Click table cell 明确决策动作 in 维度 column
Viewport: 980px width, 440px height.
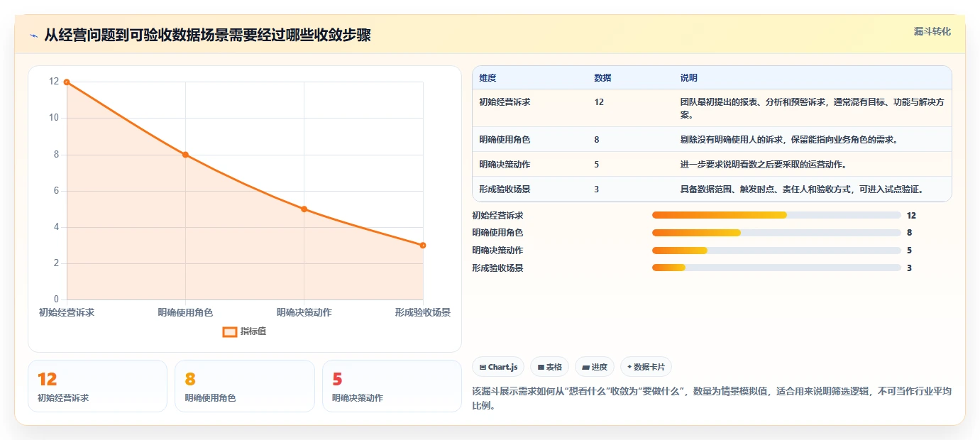click(505, 165)
